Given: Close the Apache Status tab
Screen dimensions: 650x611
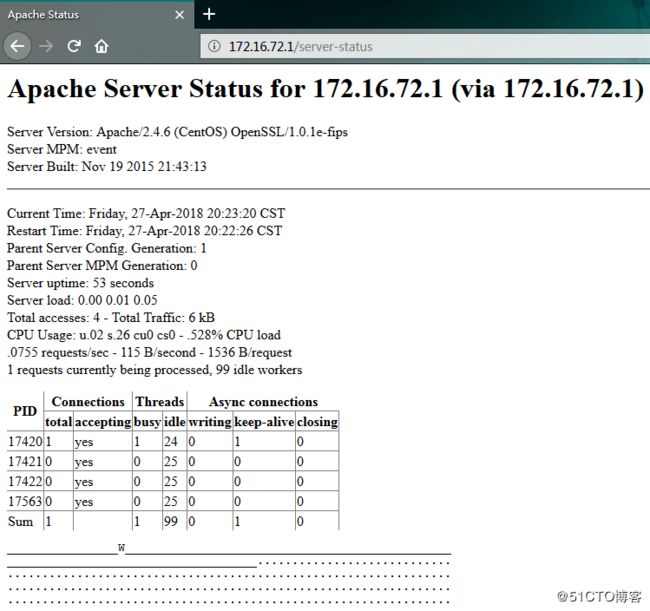Looking at the screenshot, I should (179, 15).
